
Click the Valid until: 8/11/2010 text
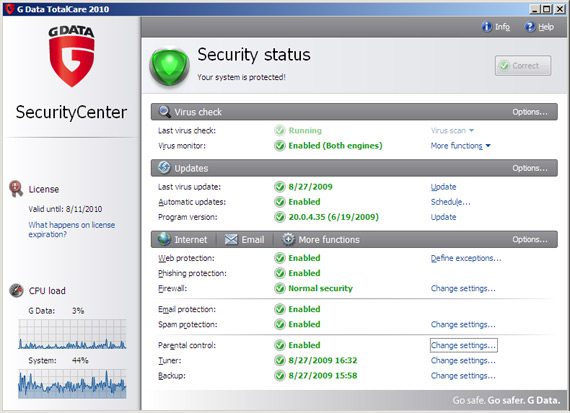65,209
